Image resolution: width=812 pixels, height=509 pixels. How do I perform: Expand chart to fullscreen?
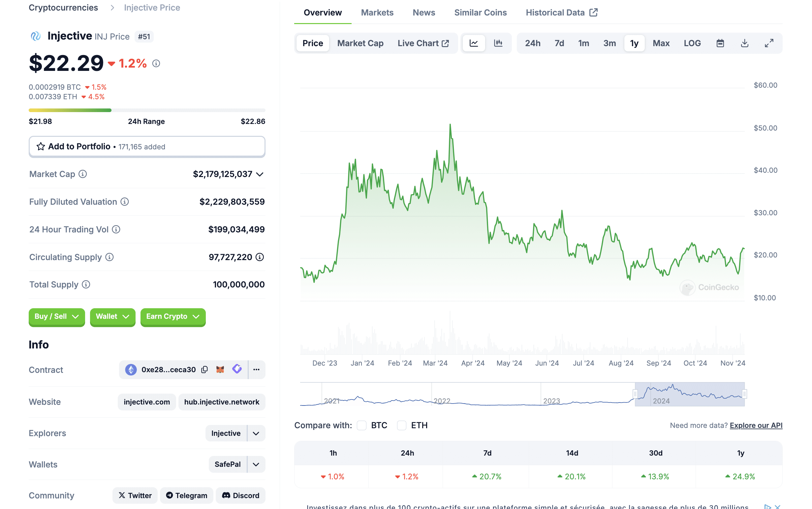[x=769, y=43]
